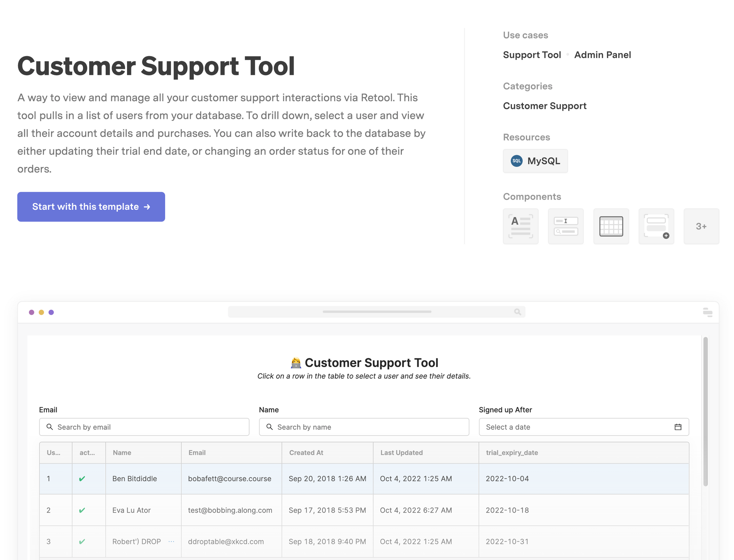Click the Form container component icon
The width and height of the screenshot is (734, 560).
pos(656,226)
